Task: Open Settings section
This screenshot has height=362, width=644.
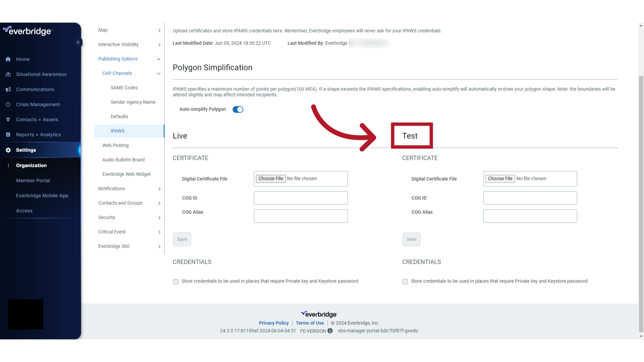Action: coord(25,149)
